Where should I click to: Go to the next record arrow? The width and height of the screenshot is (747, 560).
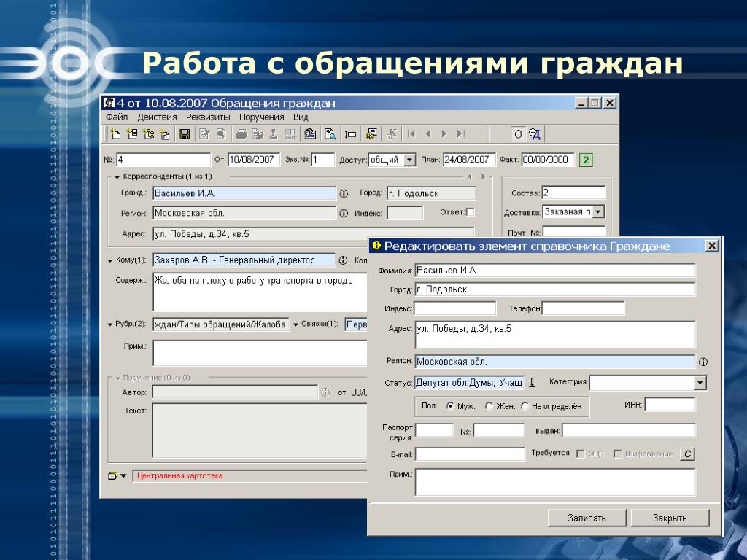coord(444,134)
